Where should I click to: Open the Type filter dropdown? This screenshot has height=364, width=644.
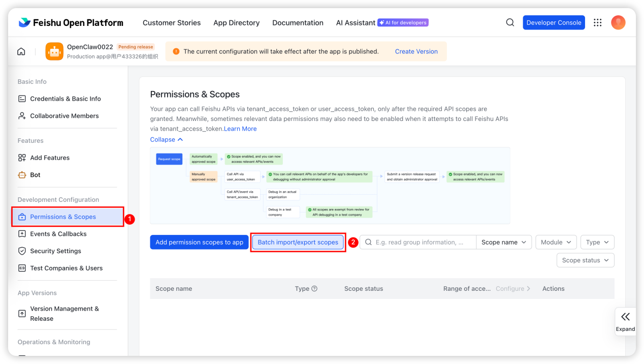[597, 242]
